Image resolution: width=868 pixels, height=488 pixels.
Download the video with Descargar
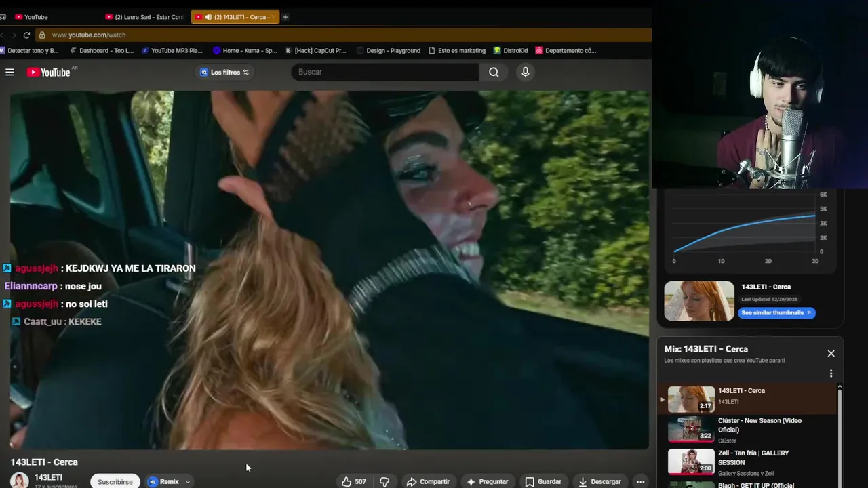(x=599, y=481)
